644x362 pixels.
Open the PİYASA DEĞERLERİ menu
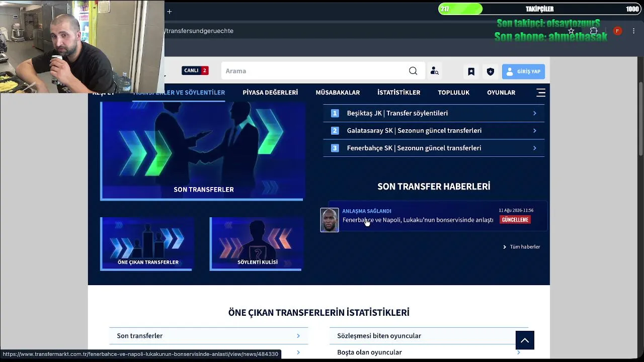point(270,93)
